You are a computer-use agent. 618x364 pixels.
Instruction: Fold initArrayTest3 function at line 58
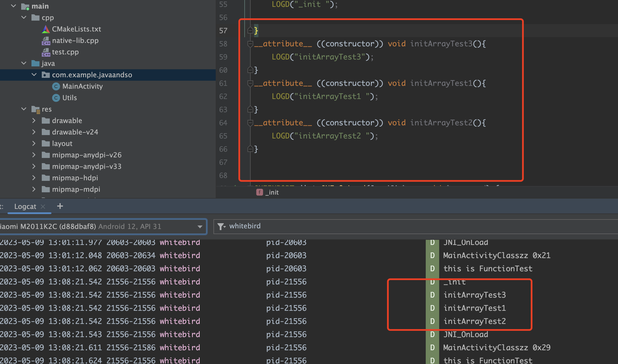pyautogui.click(x=250, y=44)
